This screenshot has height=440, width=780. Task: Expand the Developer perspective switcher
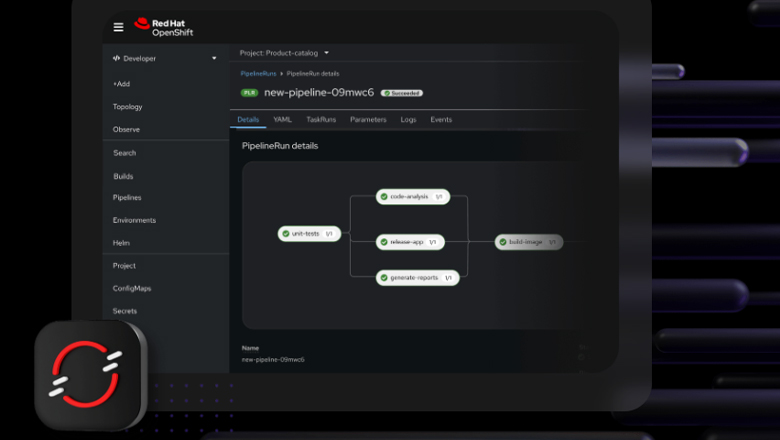pos(165,58)
